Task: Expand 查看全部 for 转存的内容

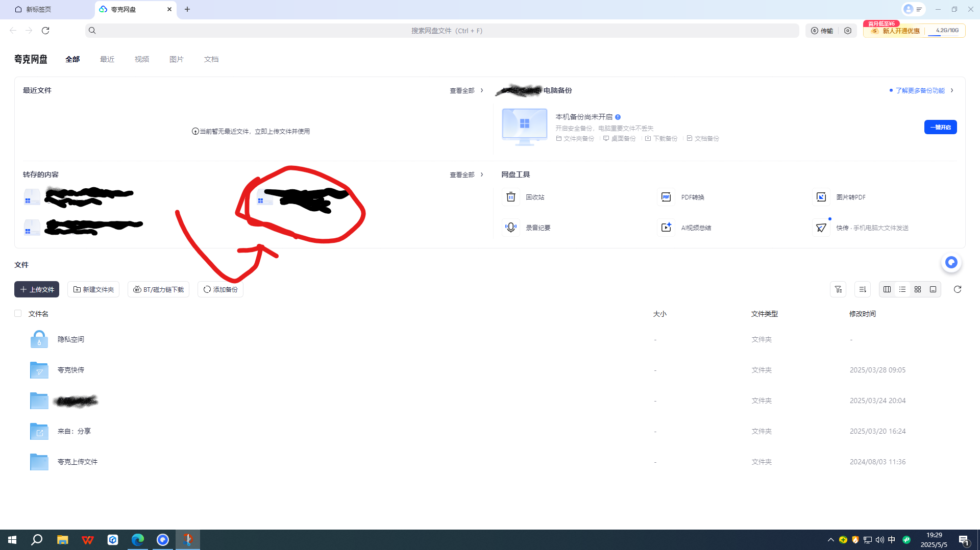Action: (466, 174)
